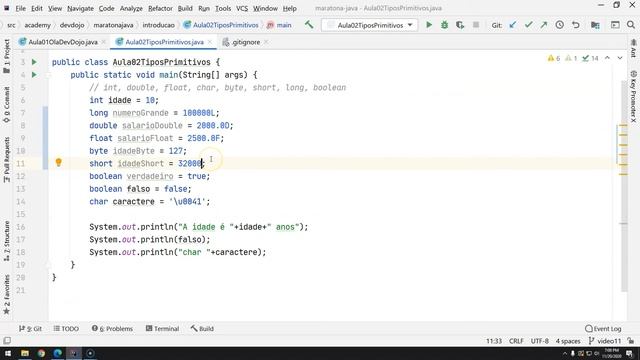Open the run configuration dropdown

click(x=370, y=25)
